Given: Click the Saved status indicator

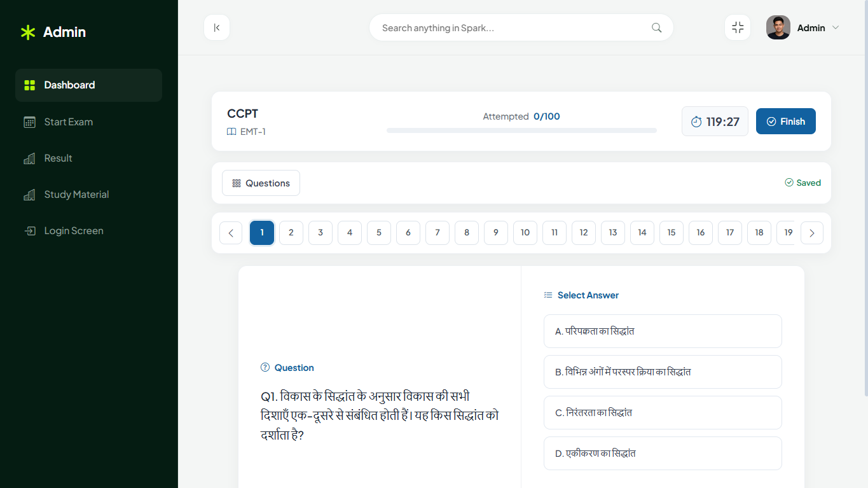Looking at the screenshot, I should coord(803,183).
